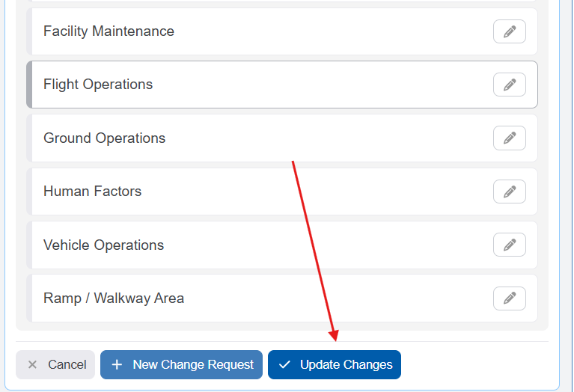Click the pencil icon for Flight Operations

point(509,85)
